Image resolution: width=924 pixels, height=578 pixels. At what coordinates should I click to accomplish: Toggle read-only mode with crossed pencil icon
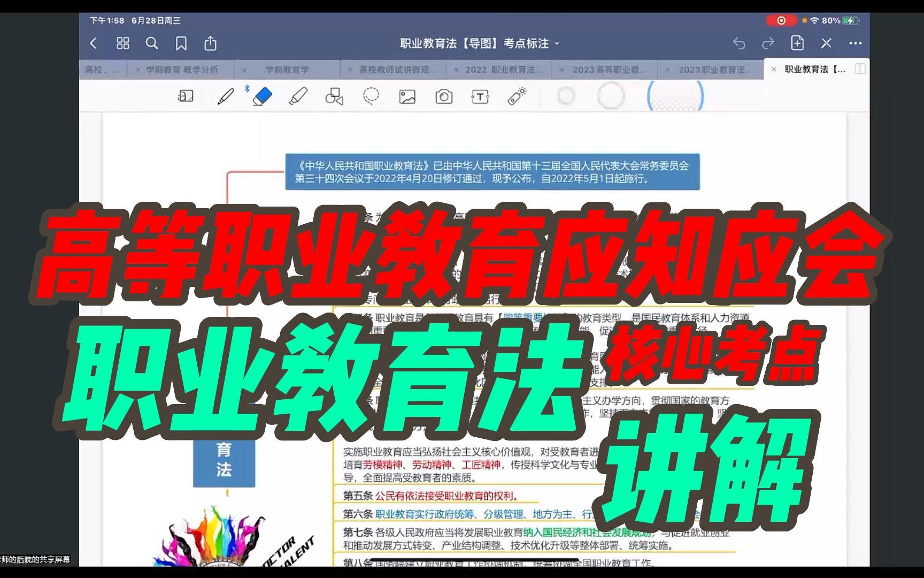click(x=826, y=43)
